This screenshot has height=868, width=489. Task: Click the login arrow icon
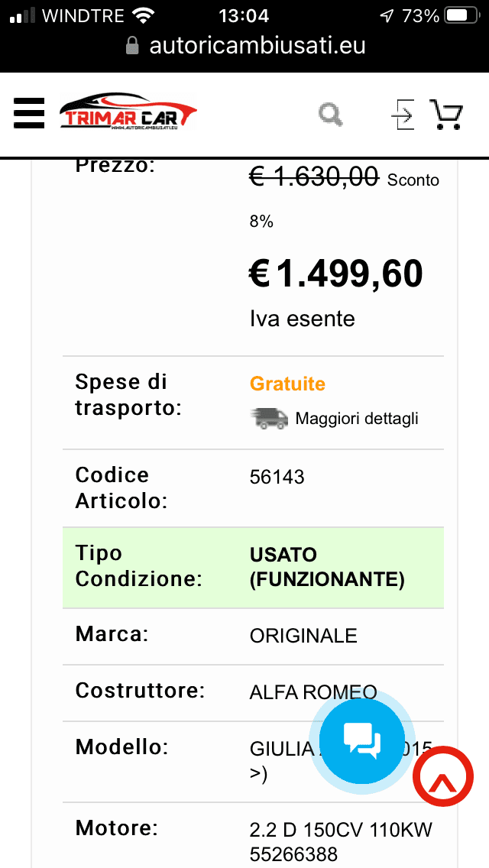402,115
